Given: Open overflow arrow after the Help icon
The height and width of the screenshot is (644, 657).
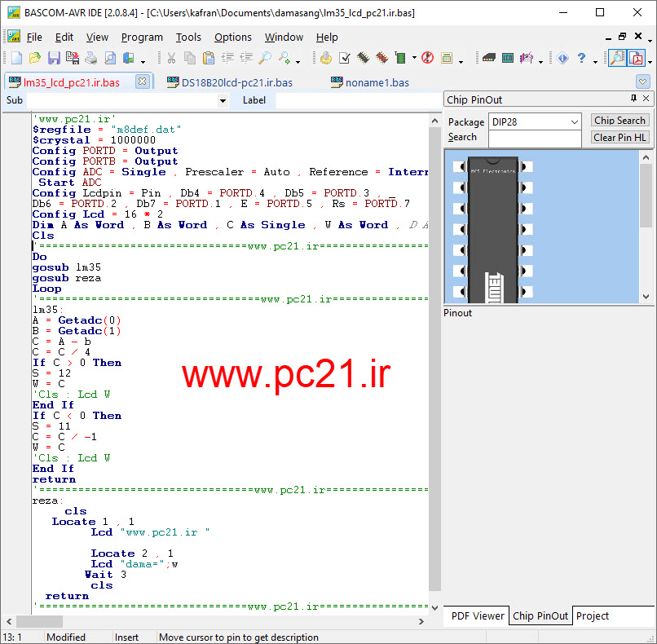Looking at the screenshot, I should [595, 62].
